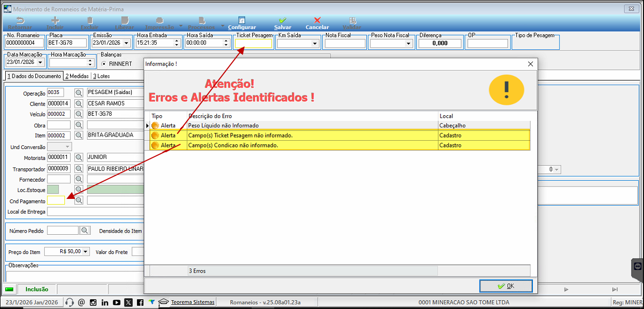The image size is (644, 309).
Task: Click the headset support icon
Action: coord(70,303)
